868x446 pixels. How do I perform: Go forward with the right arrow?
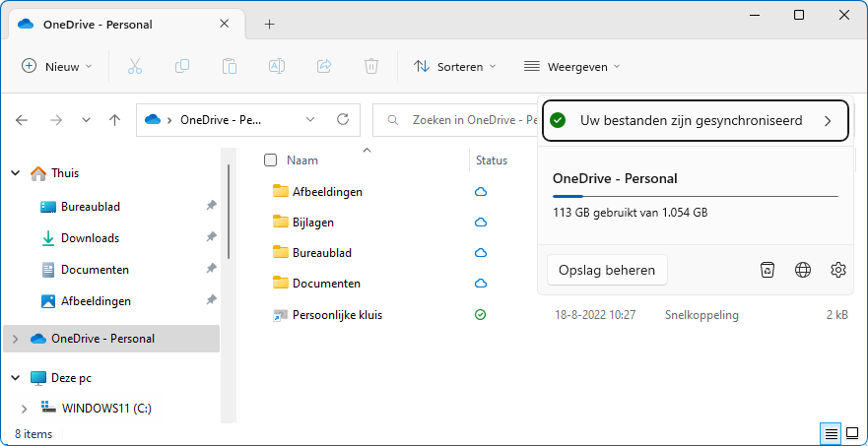pyautogui.click(x=56, y=120)
